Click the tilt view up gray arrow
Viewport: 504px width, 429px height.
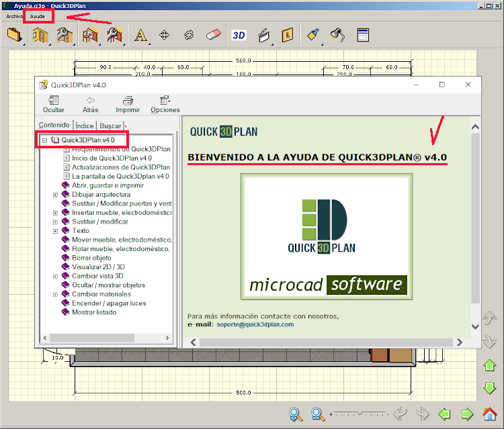[x=489, y=318]
